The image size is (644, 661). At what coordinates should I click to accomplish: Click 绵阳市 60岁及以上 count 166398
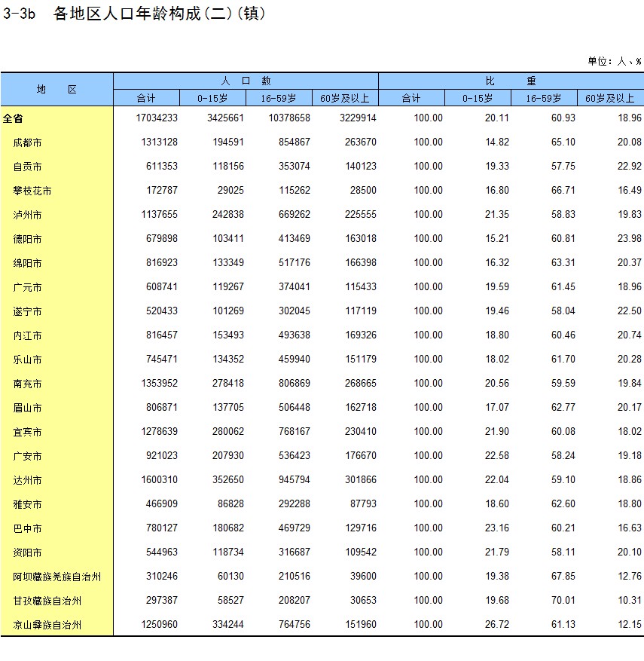click(361, 262)
